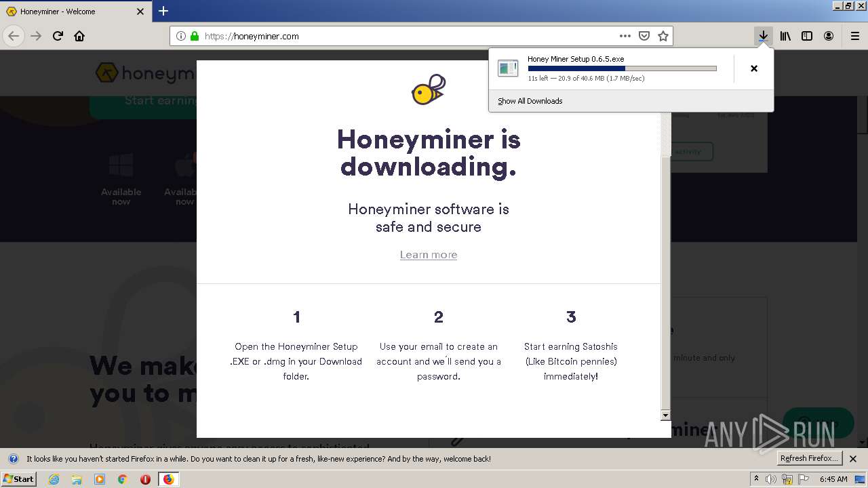Click the Action Center flag icon
868x488 pixels.
click(804, 479)
